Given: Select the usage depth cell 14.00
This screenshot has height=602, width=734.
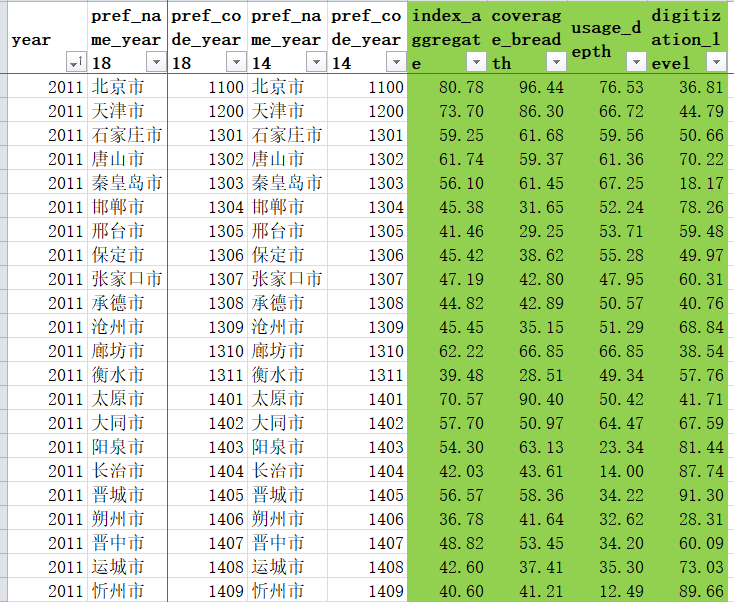Looking at the screenshot, I should [x=607, y=470].
